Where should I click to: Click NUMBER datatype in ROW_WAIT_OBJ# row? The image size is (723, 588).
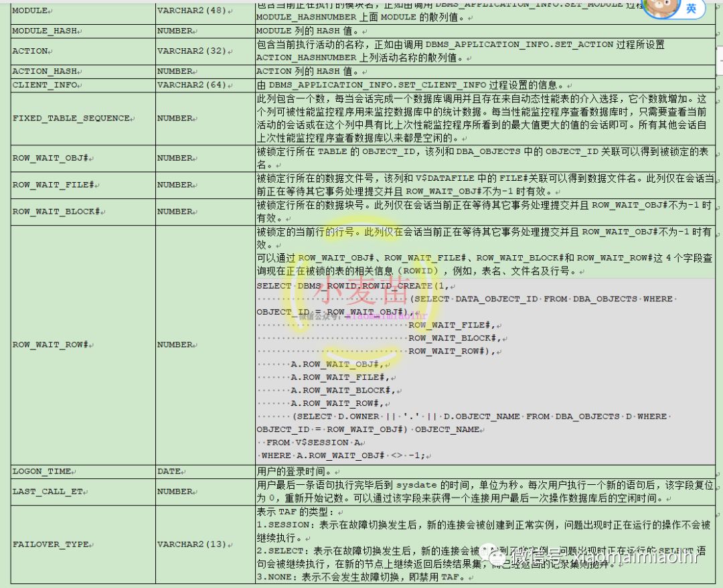(206, 158)
